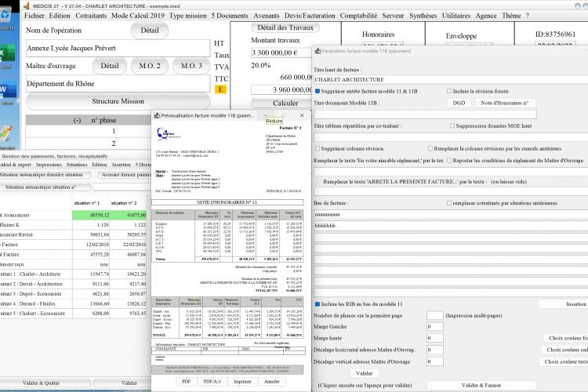Click the Titre haut de facture field
The image size is (588, 392).
(451, 79)
